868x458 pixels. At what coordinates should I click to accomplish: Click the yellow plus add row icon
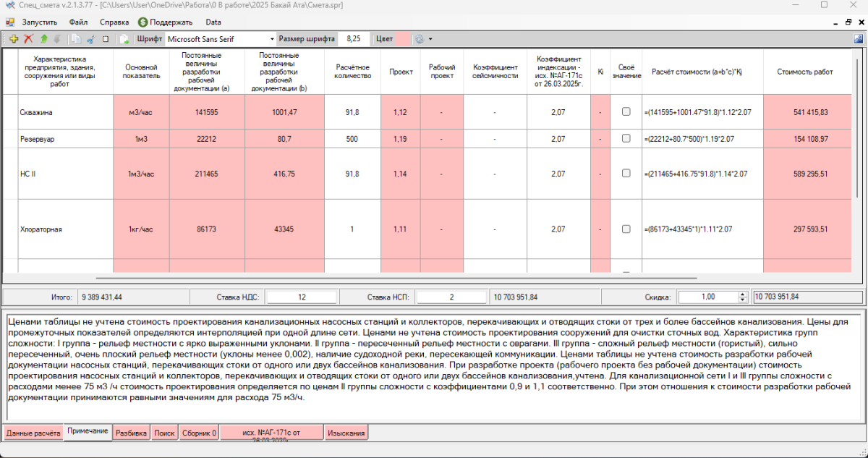(13, 39)
